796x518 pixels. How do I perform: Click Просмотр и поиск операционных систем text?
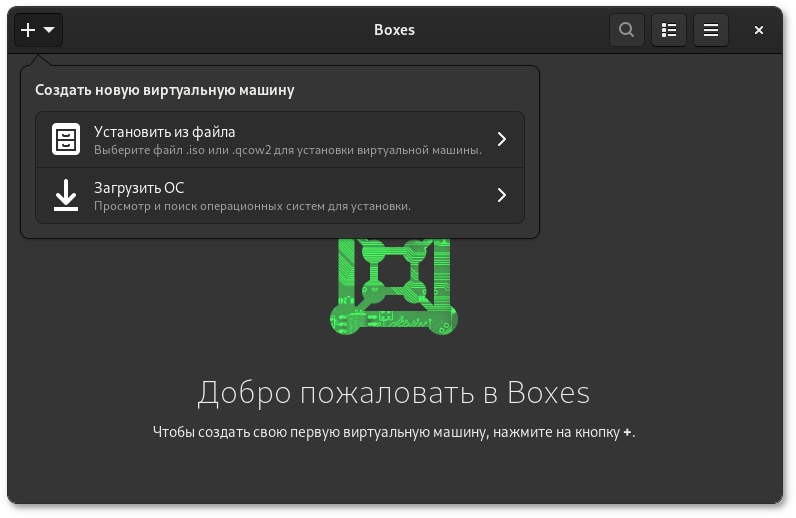point(252,206)
